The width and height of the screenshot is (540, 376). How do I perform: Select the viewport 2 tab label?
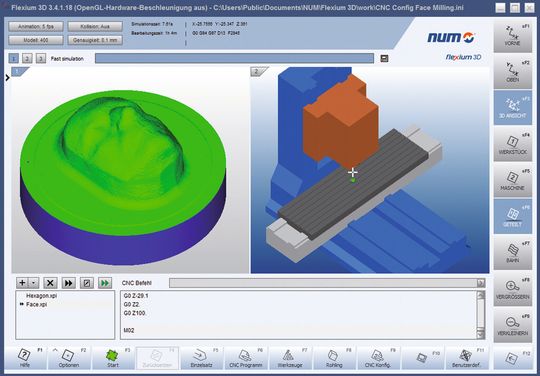pos(257,72)
